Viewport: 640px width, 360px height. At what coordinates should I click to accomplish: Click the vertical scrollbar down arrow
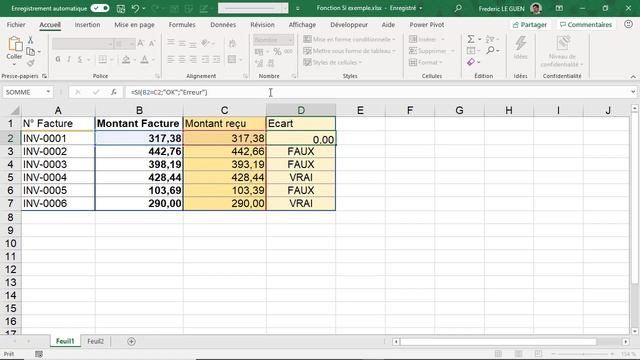pos(635,331)
